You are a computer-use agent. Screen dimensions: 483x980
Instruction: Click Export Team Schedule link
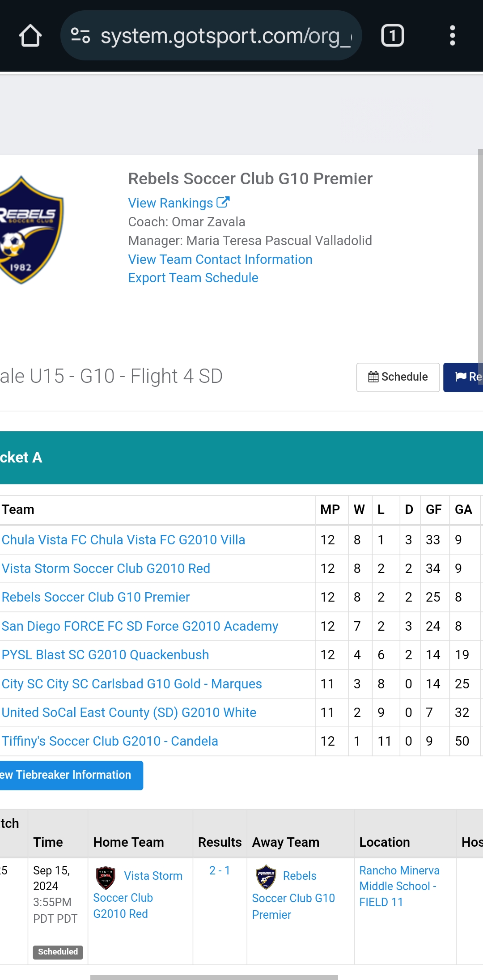[193, 278]
